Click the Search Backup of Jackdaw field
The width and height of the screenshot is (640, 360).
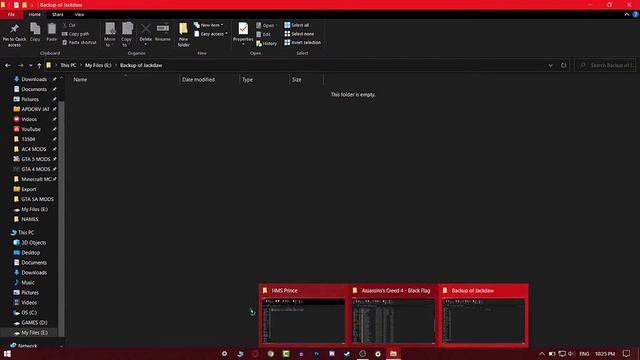click(x=605, y=65)
